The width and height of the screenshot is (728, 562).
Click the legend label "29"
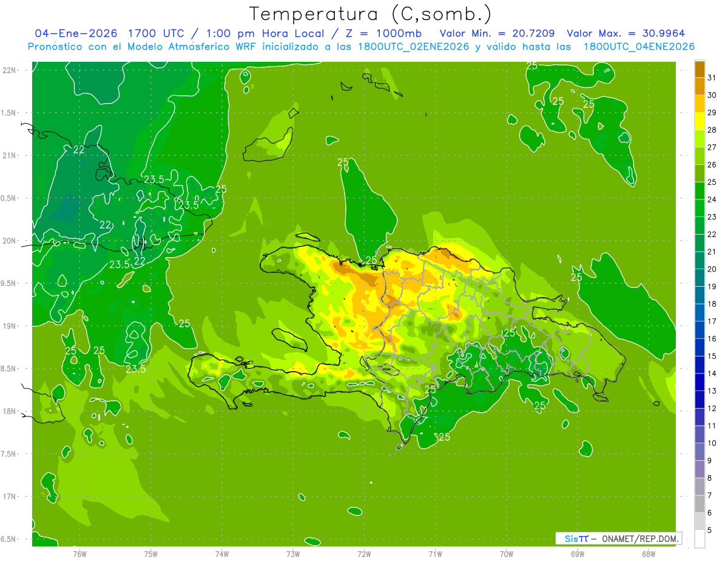pyautogui.click(x=712, y=112)
